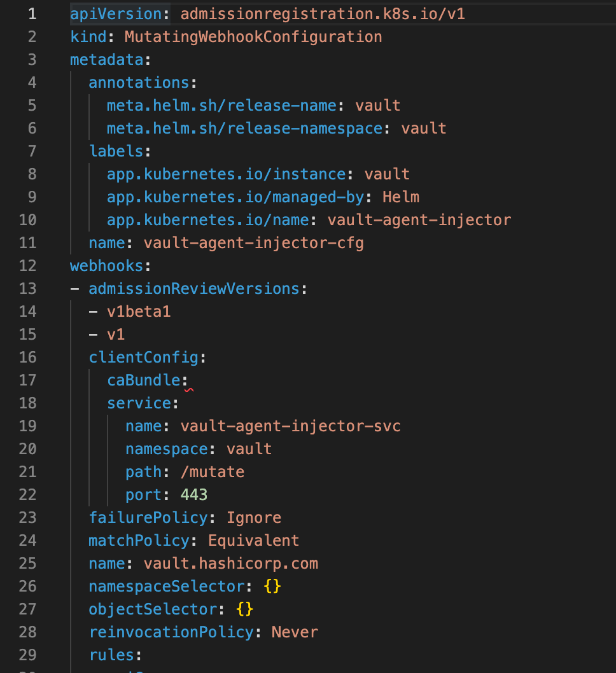Click the clientConfig key

point(144,357)
